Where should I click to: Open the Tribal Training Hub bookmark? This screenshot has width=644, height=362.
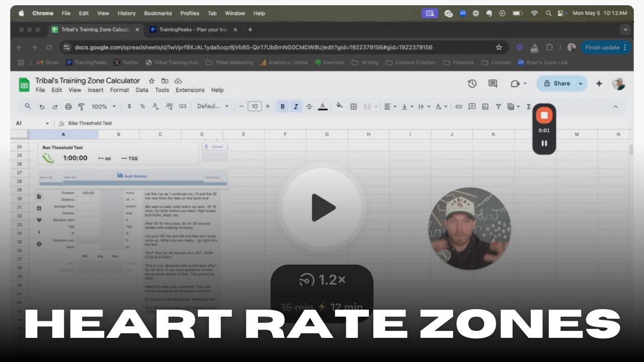tap(172, 62)
